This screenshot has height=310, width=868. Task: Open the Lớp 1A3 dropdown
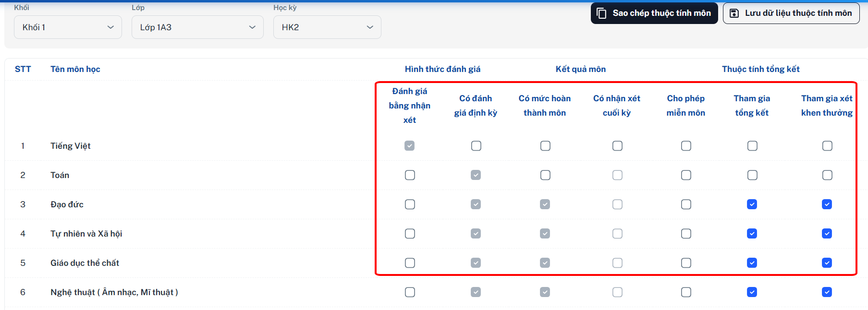tap(197, 27)
